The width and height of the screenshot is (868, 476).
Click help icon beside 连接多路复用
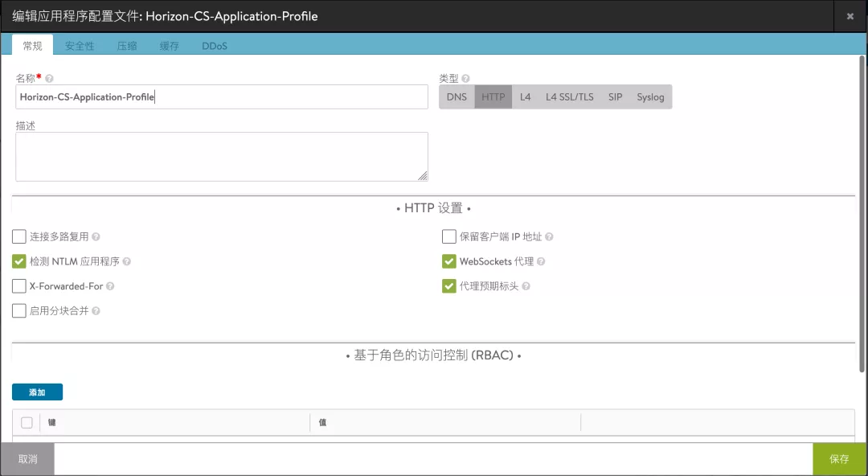coord(96,236)
